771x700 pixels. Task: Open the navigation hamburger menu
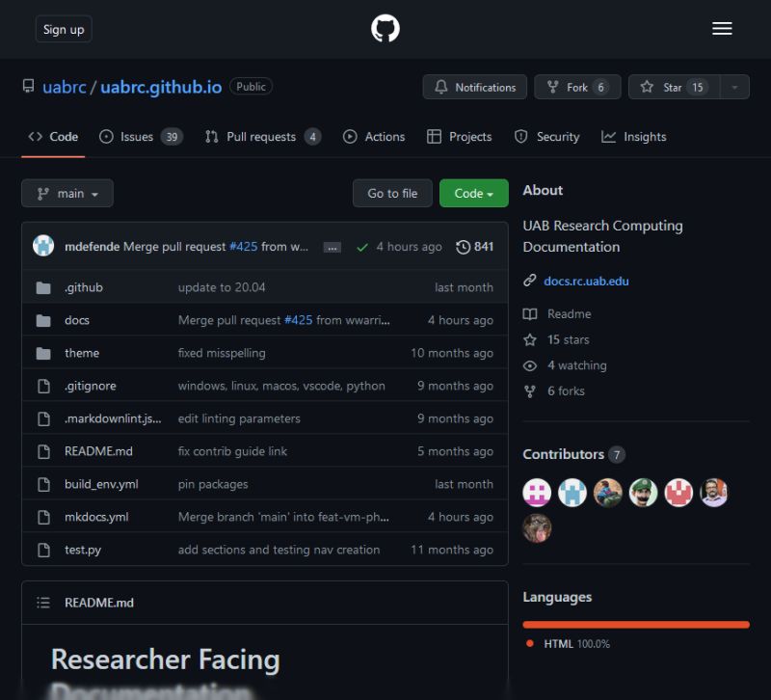click(722, 28)
